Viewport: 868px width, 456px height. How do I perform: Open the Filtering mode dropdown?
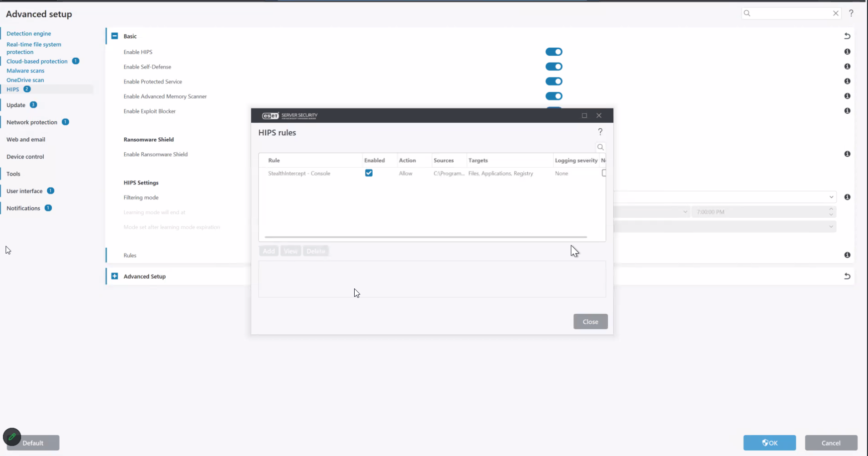[x=725, y=197]
